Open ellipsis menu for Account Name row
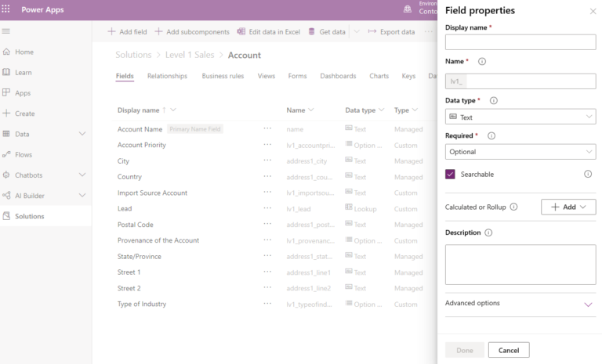Screen dimensions: 602x364 point(267,128)
